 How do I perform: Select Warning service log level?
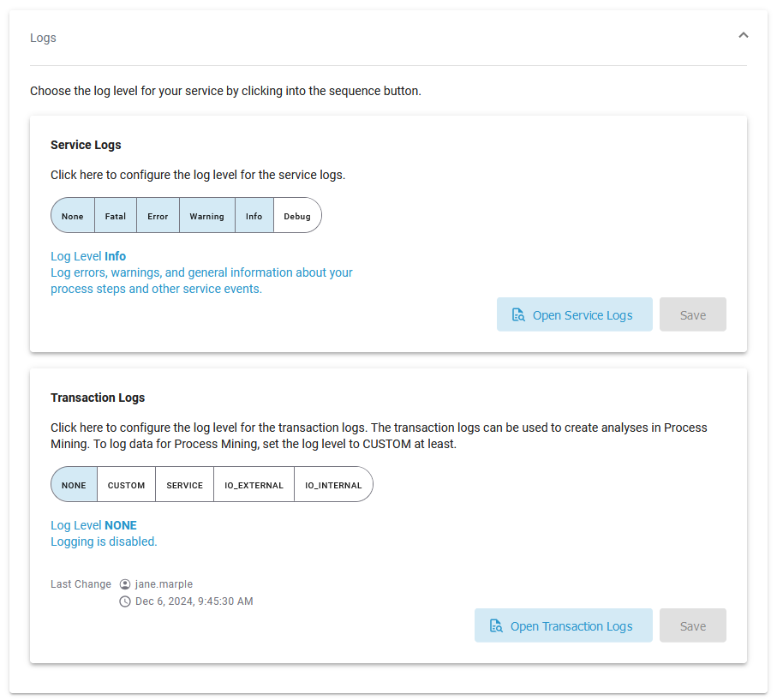[206, 216]
